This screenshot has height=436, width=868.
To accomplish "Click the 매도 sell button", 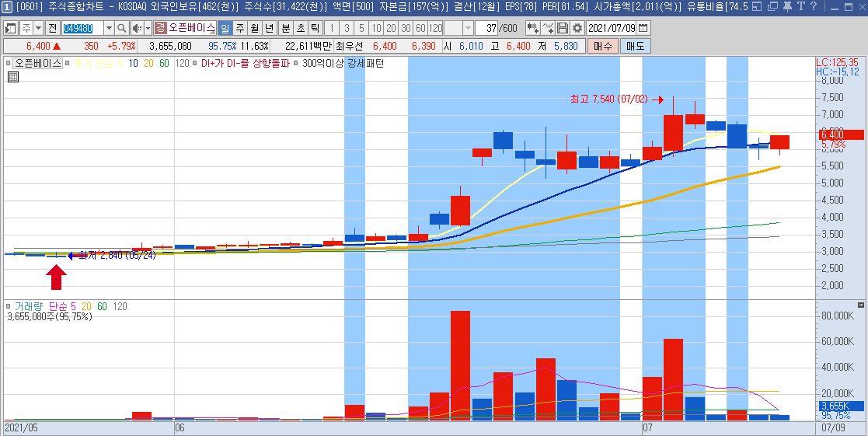I will pyautogui.click(x=635, y=46).
